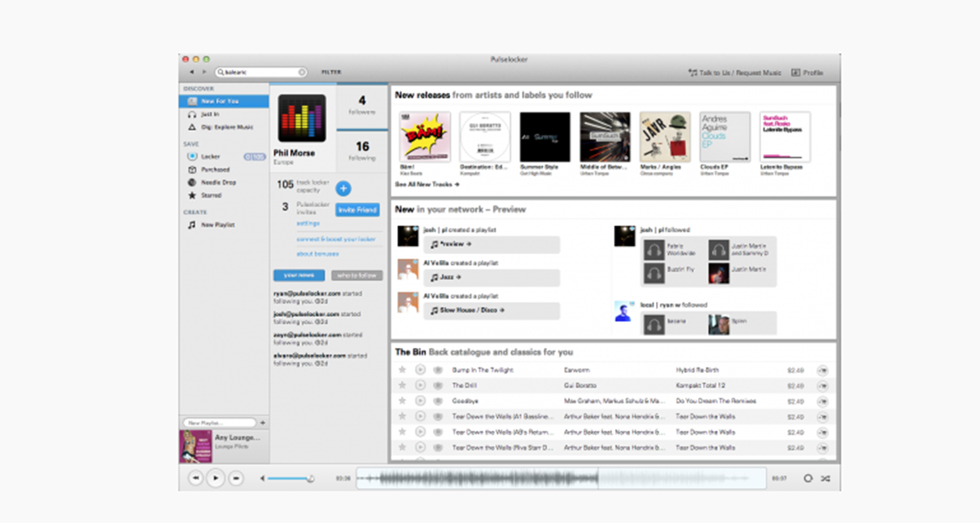Play the current track in the player bar
This screenshot has width=980, height=523.
point(215,478)
